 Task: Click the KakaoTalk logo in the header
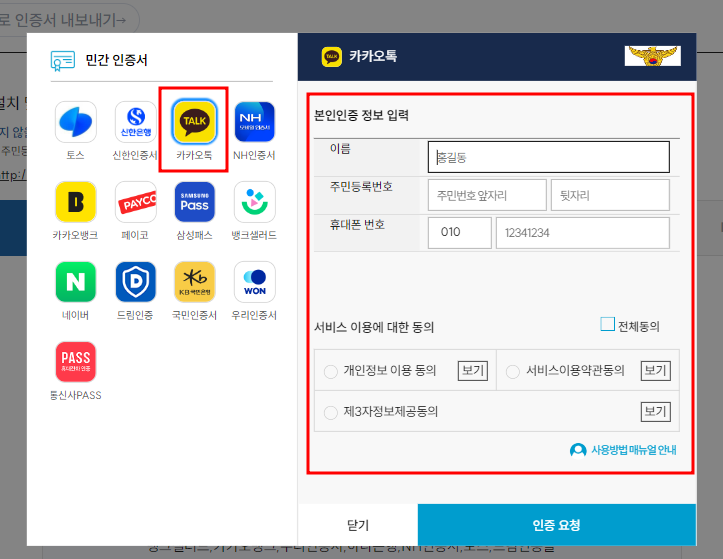tap(332, 57)
